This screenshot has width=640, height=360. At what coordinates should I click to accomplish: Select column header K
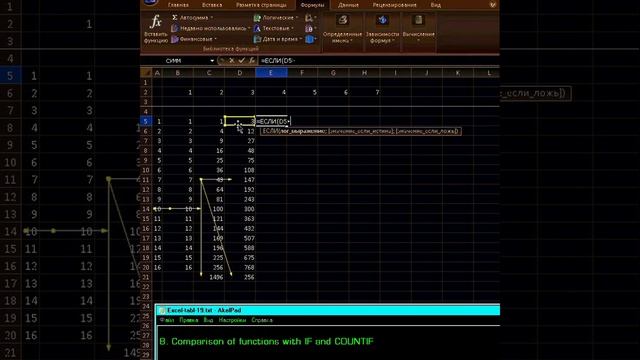(458, 73)
